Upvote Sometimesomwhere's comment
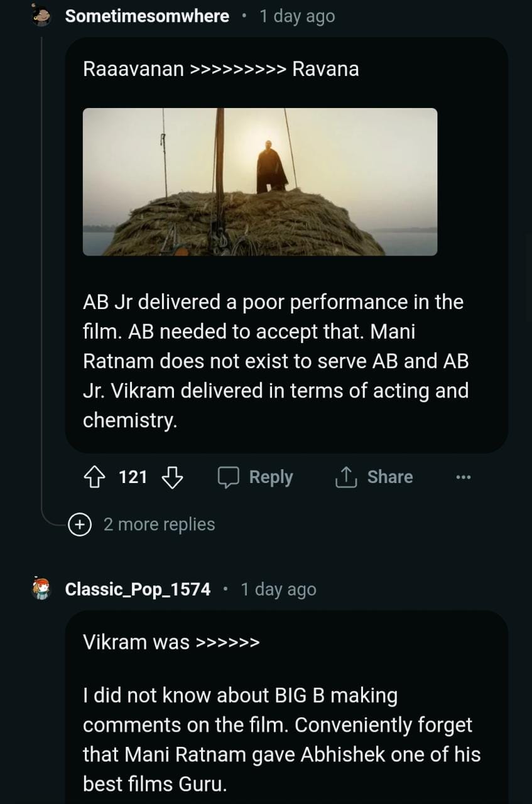 pyautogui.click(x=94, y=477)
